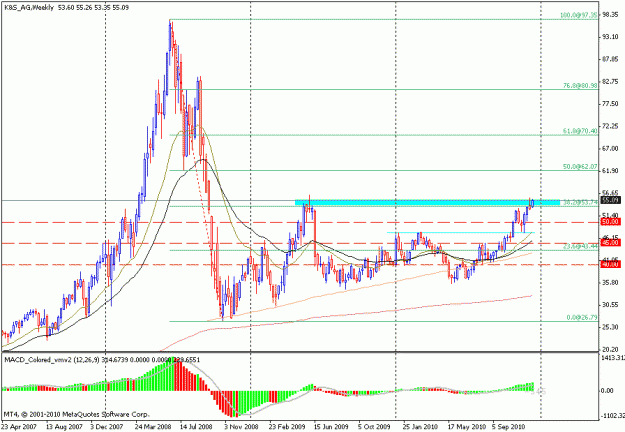The width and height of the screenshot is (625, 432).
Task: Select the Fibonacci label at 43.44
Action: point(580,247)
